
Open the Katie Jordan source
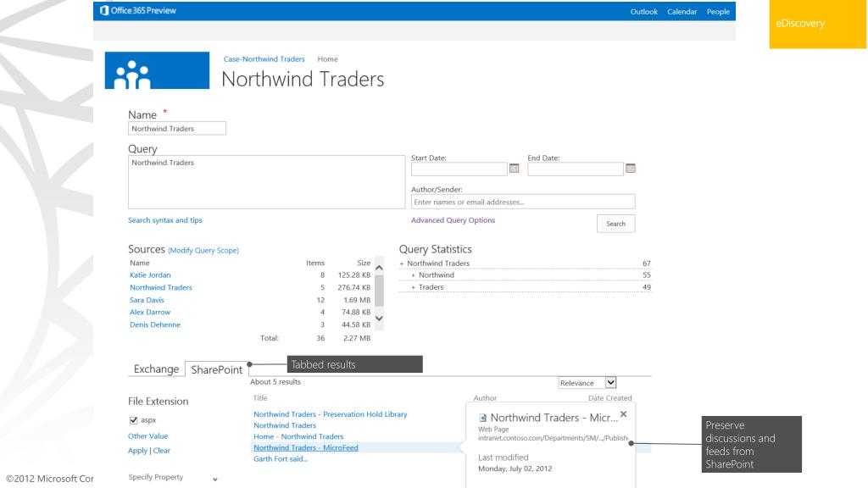(x=150, y=275)
